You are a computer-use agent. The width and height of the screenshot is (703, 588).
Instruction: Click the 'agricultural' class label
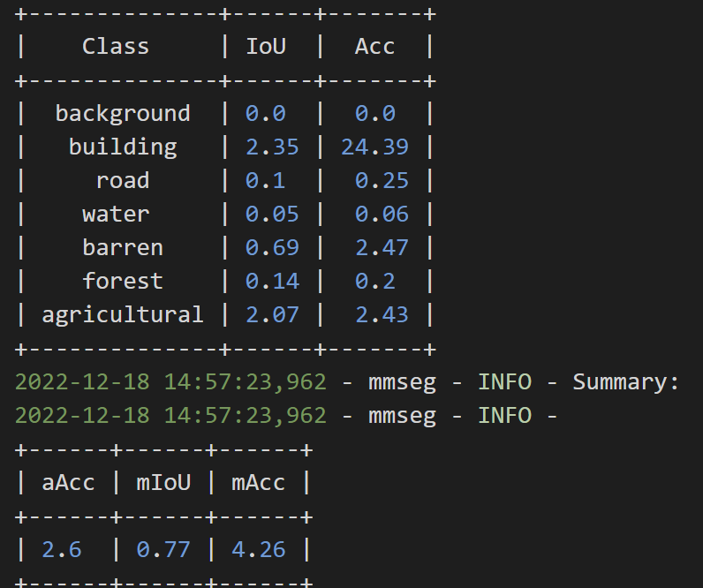(x=123, y=315)
